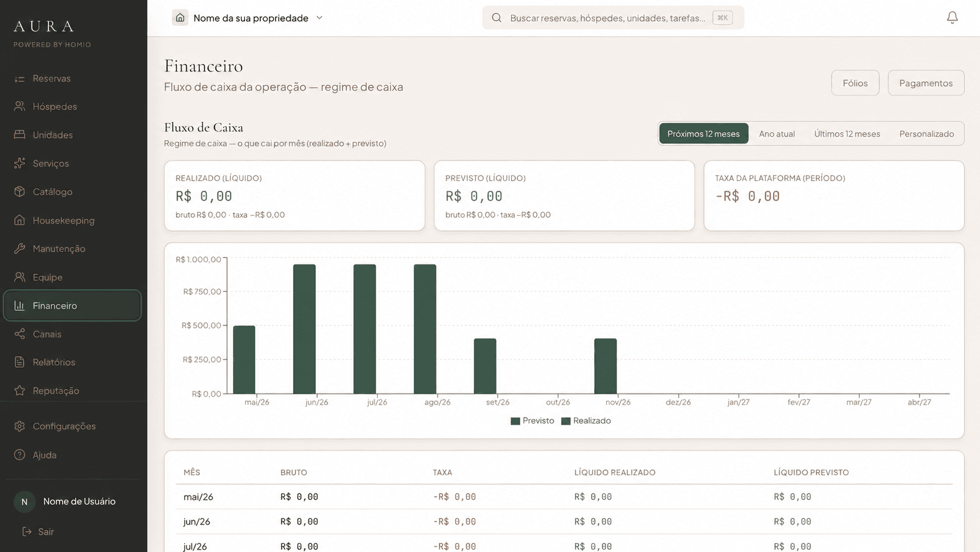
Task: Click the Unidades bed icon
Action: tap(19, 135)
